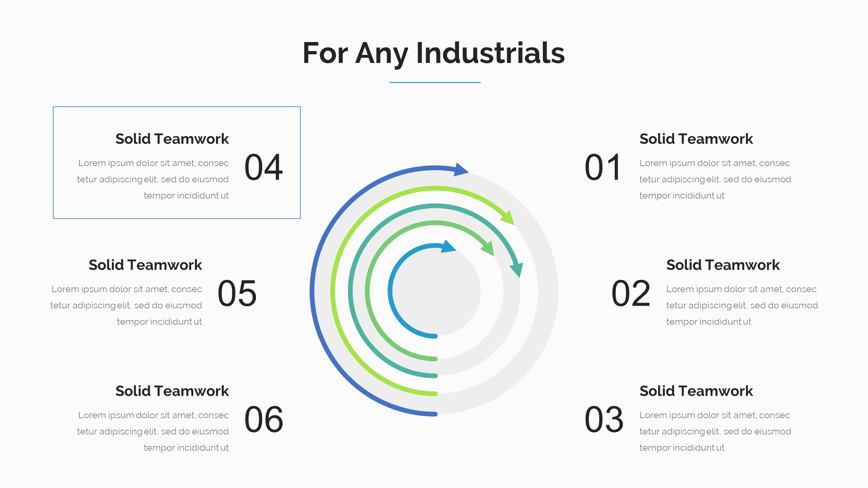Select the Lorem ipsum paragraph next to 03
Screen dimensions: 868x488
(x=715, y=431)
